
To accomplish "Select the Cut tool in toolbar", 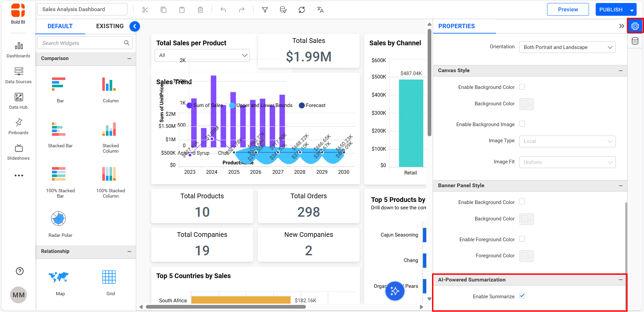I will point(145,10).
